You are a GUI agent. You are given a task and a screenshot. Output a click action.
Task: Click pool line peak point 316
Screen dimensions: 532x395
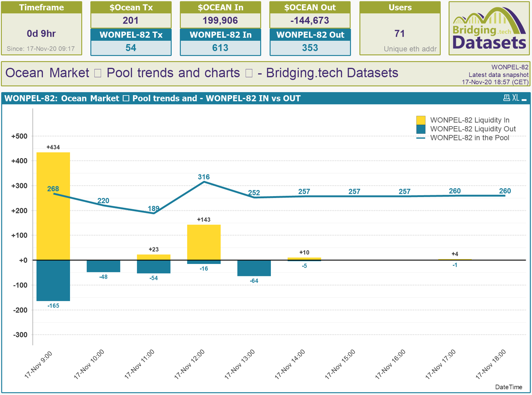[204, 182]
